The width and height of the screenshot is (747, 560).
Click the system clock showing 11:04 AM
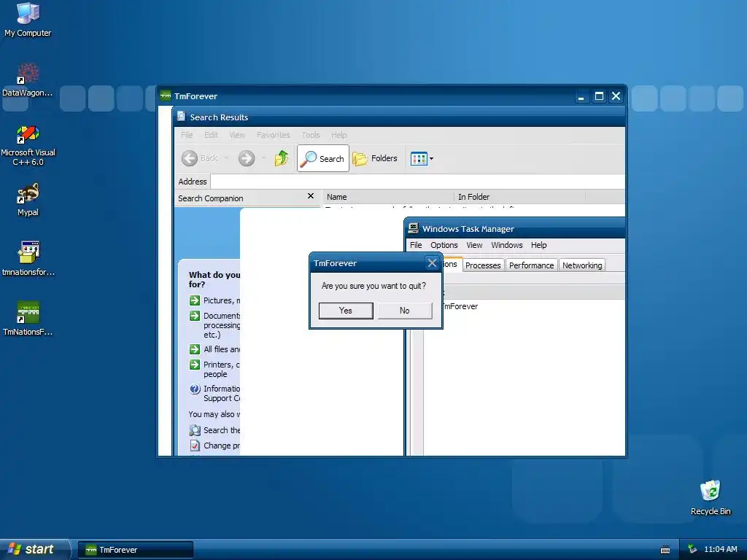720,550
